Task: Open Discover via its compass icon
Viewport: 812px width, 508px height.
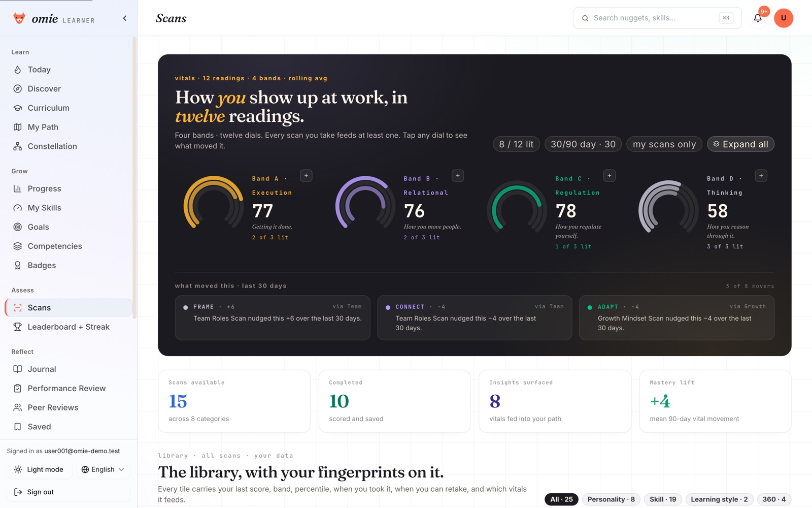Action: click(x=18, y=89)
